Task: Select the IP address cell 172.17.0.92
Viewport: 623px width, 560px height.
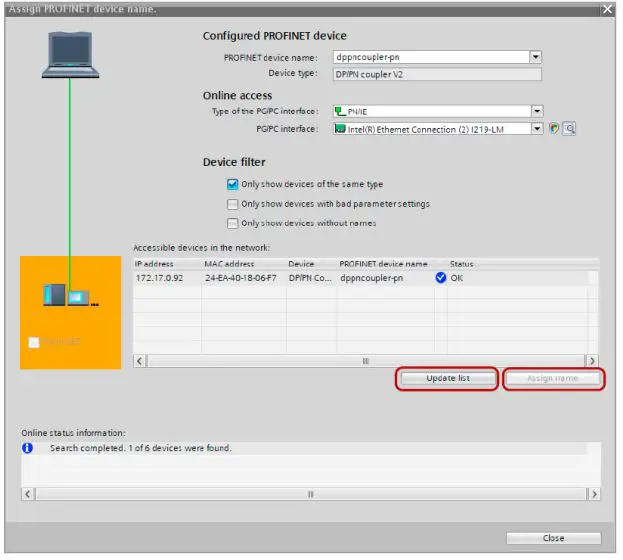Action: tap(159, 278)
